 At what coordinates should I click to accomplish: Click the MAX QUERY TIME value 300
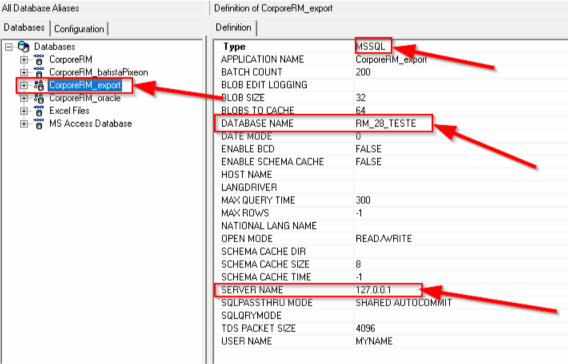363,200
